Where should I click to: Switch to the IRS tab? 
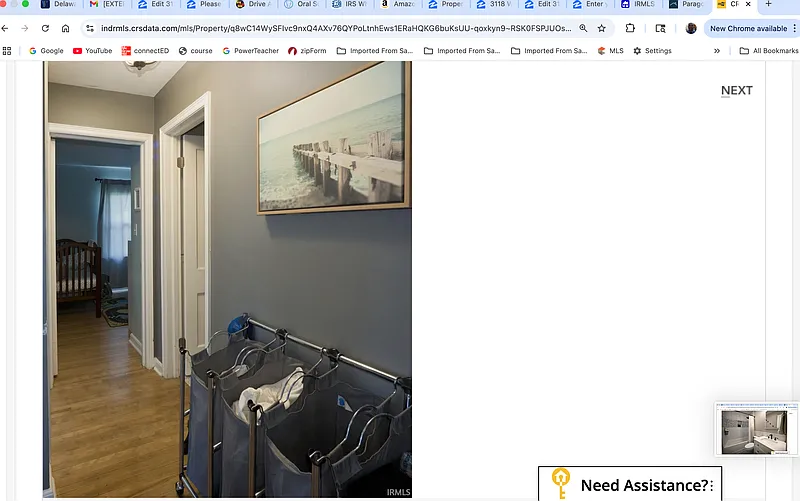[350, 4]
